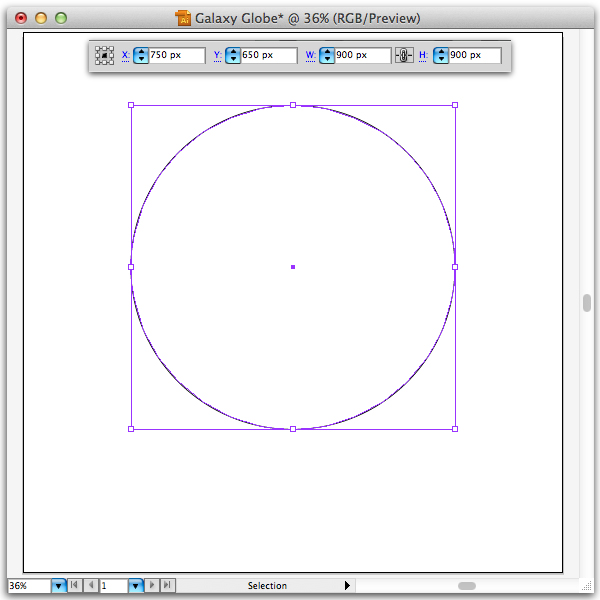Image resolution: width=600 pixels, height=600 pixels.
Task: Open the zoom level dropdown arrow
Action: [x=59, y=585]
